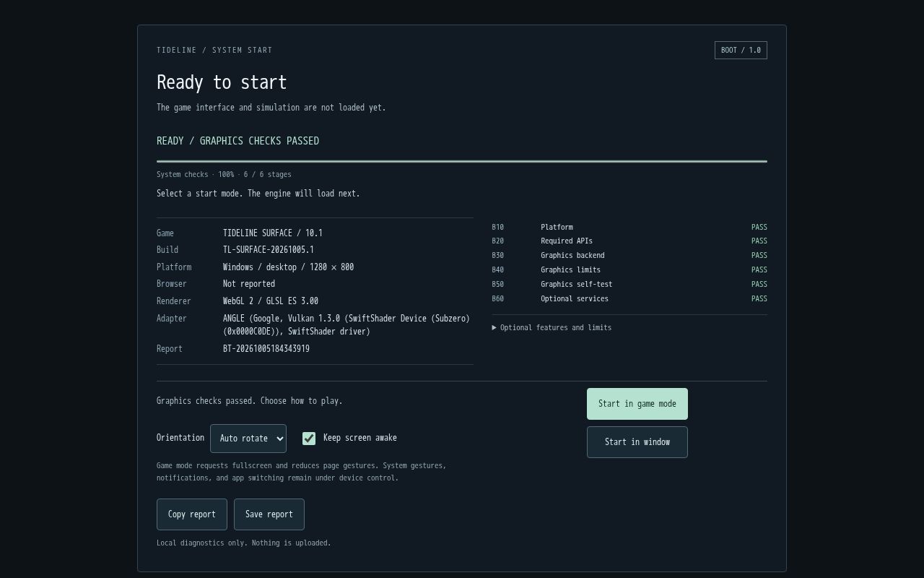
Task: Click the ANGLE adapter description text
Action: pos(346,325)
